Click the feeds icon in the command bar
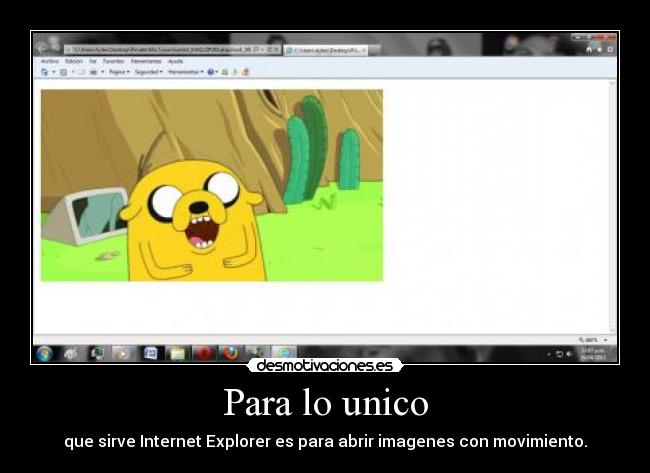 click(x=63, y=72)
